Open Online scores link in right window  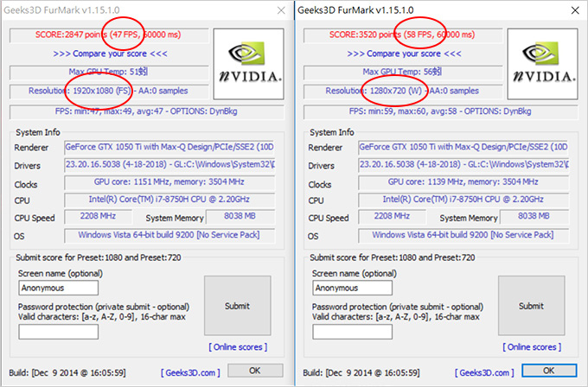532,347
